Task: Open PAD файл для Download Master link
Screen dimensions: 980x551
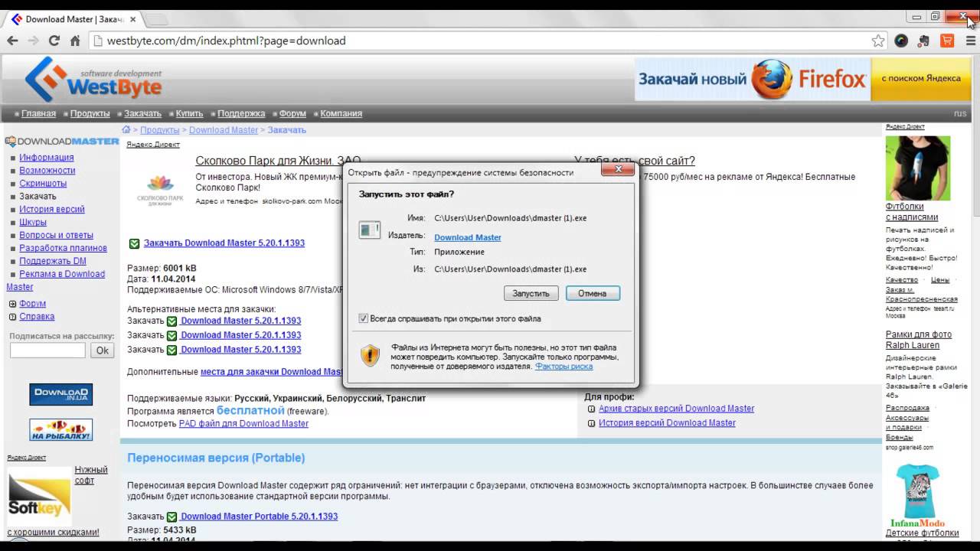Action: coord(243,423)
